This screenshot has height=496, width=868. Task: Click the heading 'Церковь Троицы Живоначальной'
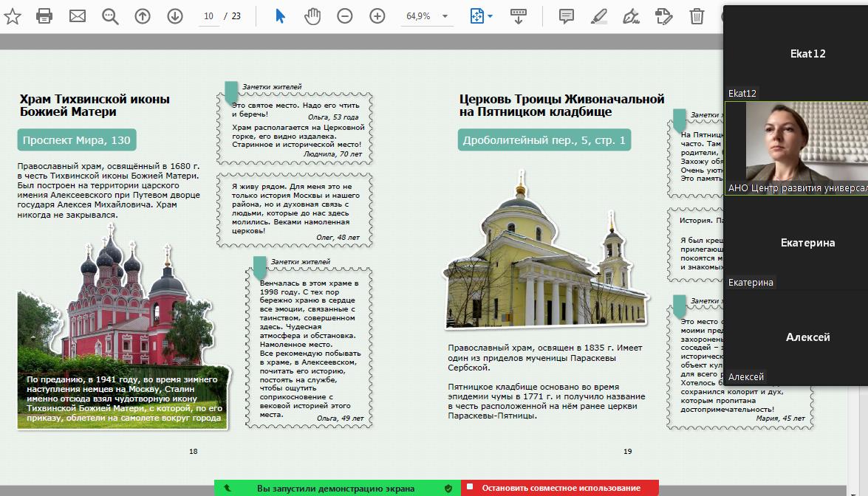561,99
